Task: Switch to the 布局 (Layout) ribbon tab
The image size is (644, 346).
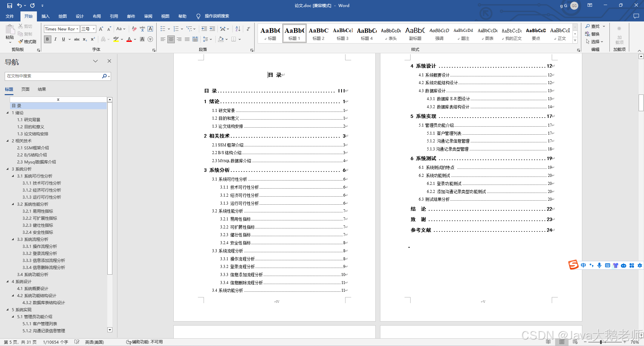Action: coord(97,16)
